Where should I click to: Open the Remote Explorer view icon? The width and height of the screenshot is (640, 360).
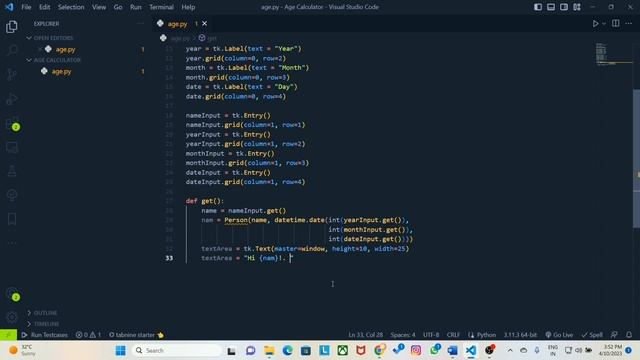(11, 147)
